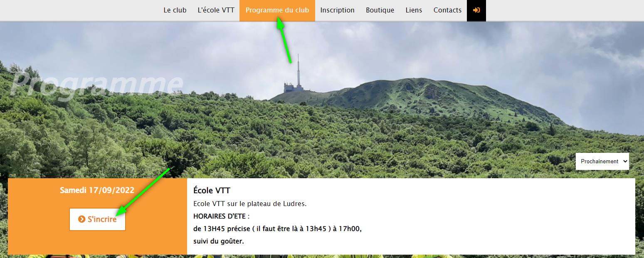Go to Contacts page
The width and height of the screenshot is (644, 258).
pos(447,10)
